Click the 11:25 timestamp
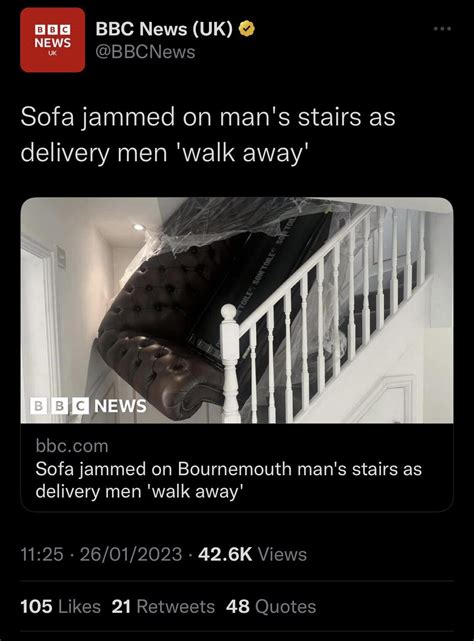This screenshot has height=641, width=474. [42, 555]
